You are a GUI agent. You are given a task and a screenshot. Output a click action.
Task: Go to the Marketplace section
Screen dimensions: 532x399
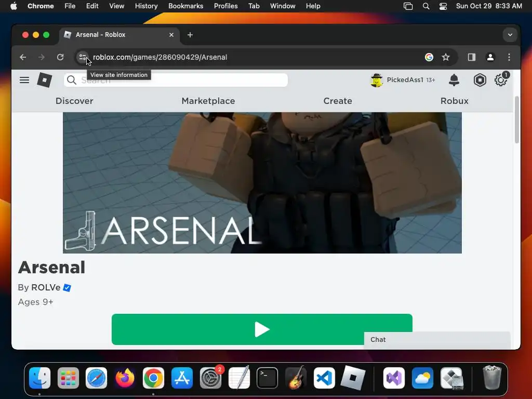(208, 101)
